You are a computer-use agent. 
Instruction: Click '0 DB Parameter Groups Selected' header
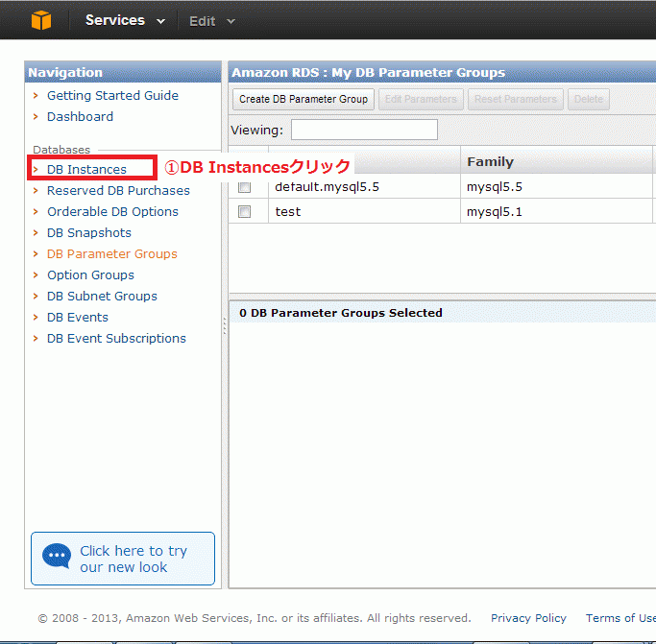coord(341,313)
